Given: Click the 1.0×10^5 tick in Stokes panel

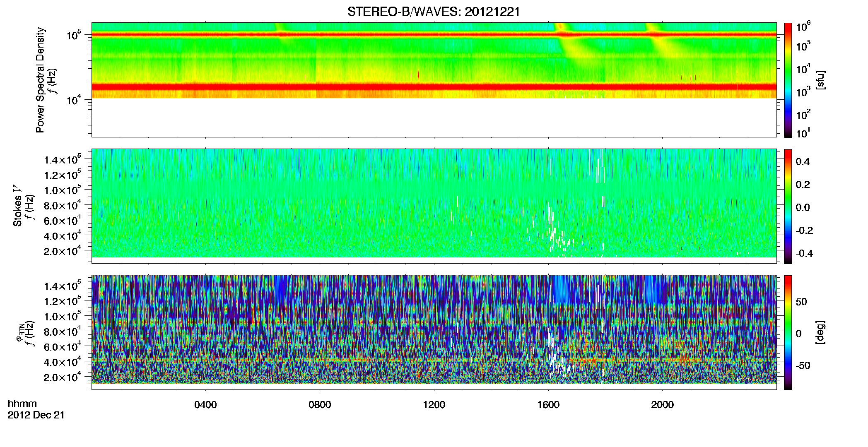Looking at the screenshot, I should (62, 190).
